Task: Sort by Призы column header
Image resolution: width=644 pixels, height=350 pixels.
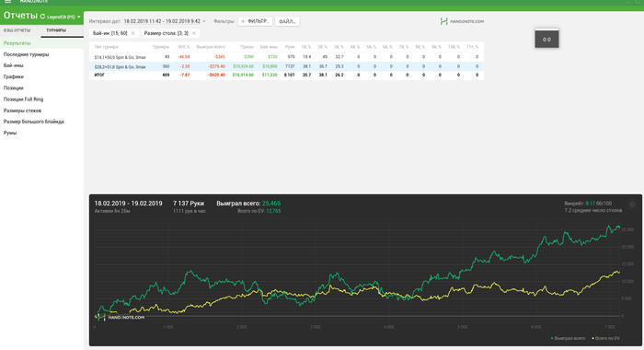Action: [x=247, y=47]
